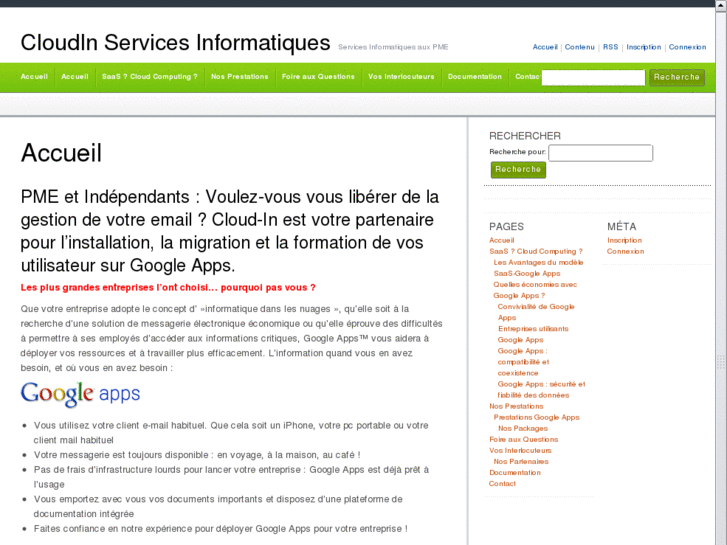This screenshot has width=727, height=545.
Task: Open Quelles économies avec Google Apps ? page
Action: [535, 290]
